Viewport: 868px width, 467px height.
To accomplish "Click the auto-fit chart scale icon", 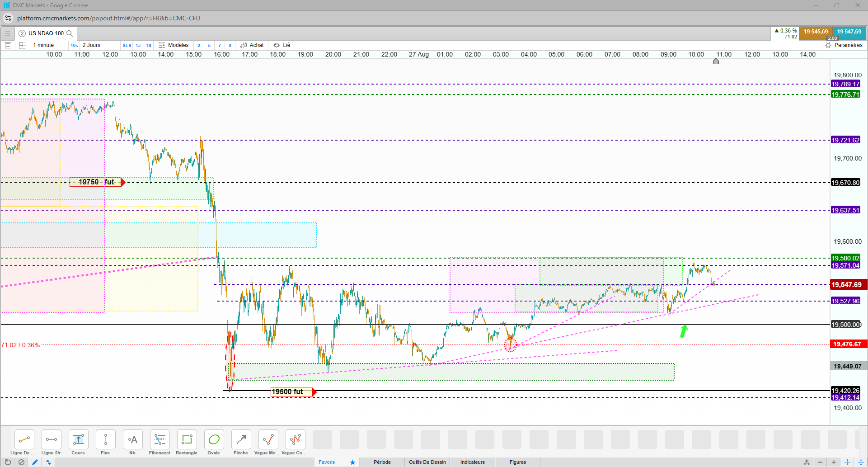I will (x=807, y=462).
